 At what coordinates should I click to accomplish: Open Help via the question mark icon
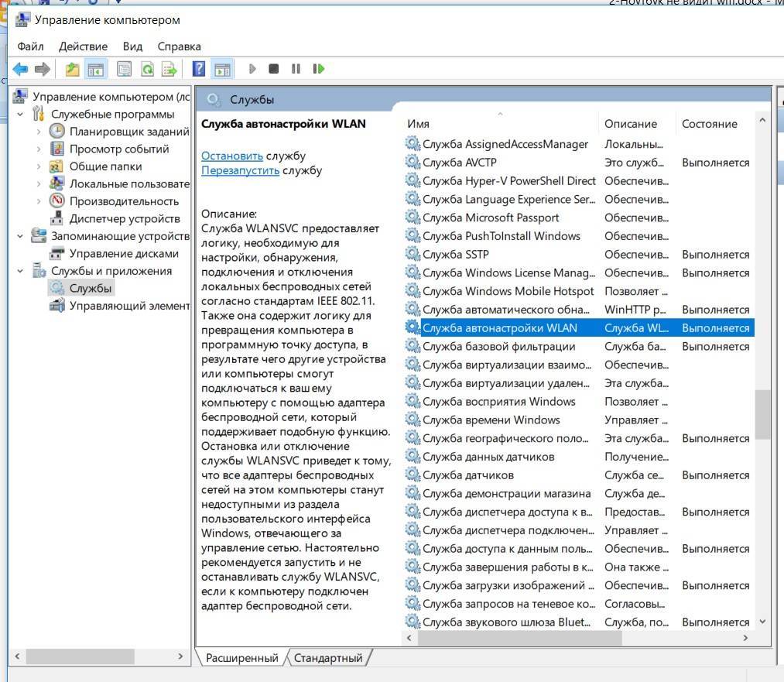(x=199, y=69)
